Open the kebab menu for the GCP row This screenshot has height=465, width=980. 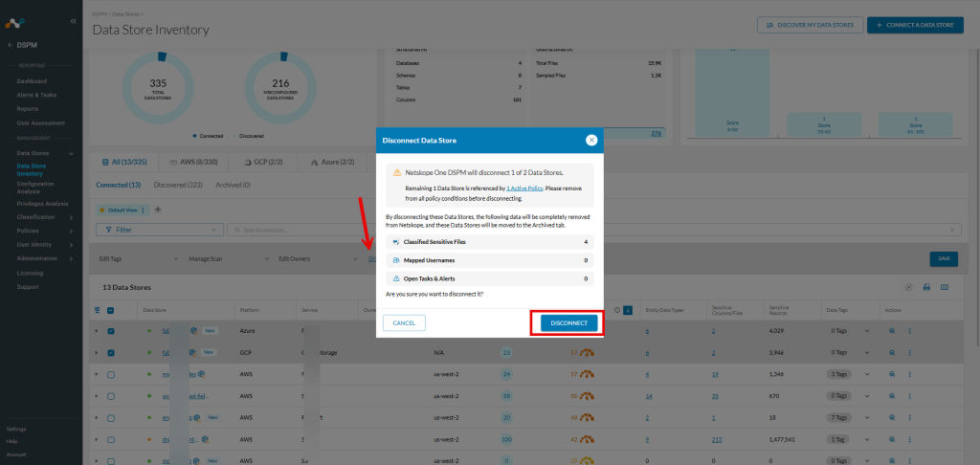tap(909, 352)
